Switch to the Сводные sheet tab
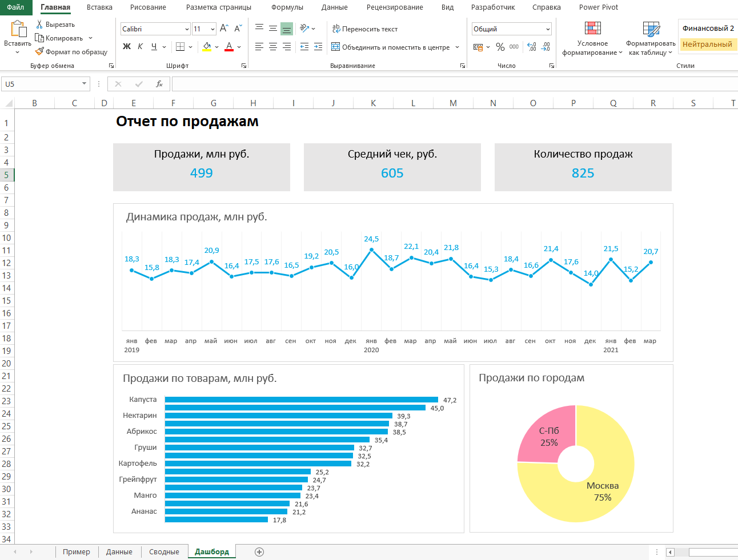Screen dimensions: 738x560 [164, 551]
